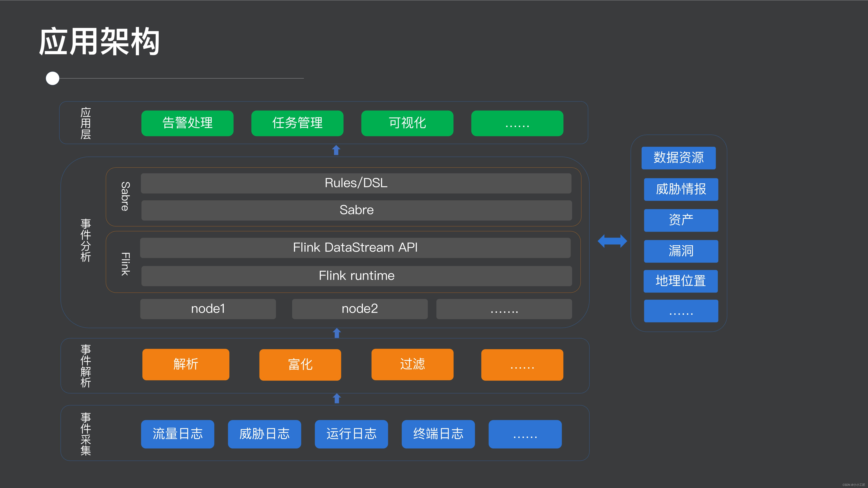Screen dimensions: 868x488
Task: Select the 威胁日志 blue box
Action: coord(264,434)
